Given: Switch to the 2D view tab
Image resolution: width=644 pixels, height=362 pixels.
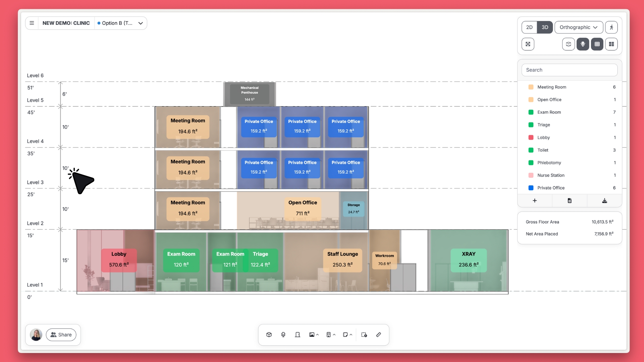Looking at the screenshot, I should point(529,27).
